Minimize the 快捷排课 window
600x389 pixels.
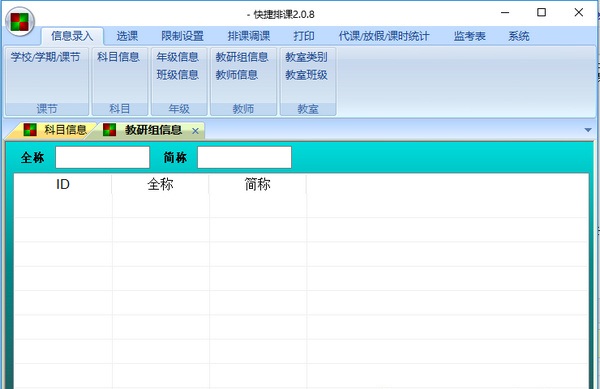coord(505,13)
